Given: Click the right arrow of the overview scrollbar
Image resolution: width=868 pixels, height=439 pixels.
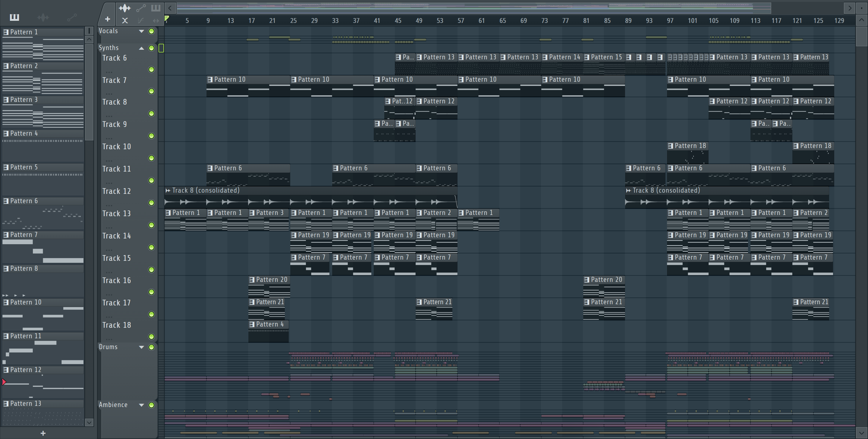Looking at the screenshot, I should pyautogui.click(x=850, y=8).
